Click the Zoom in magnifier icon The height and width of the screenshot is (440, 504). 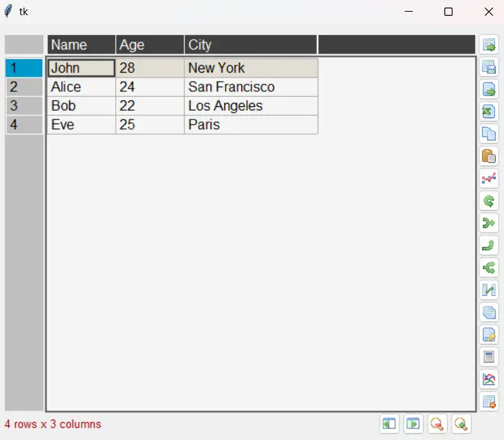461,424
